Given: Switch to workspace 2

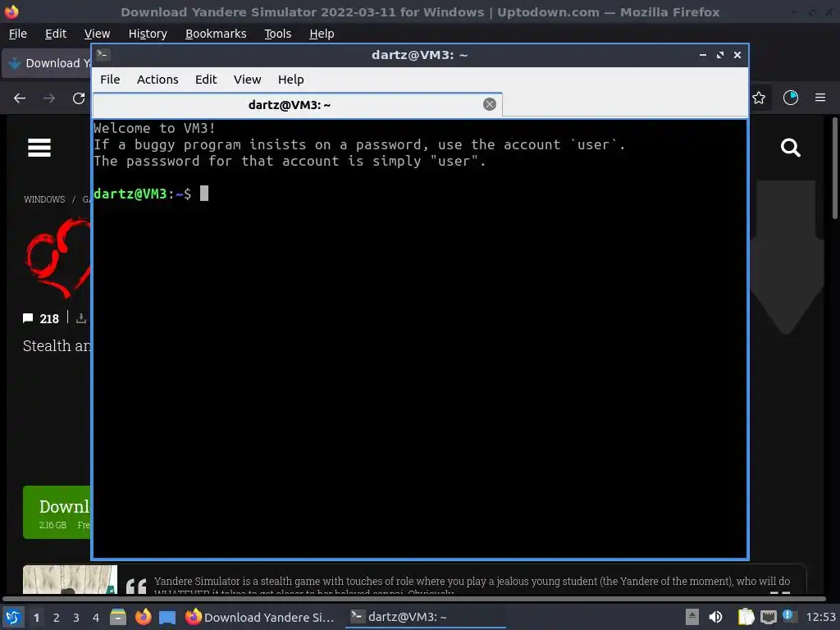Looking at the screenshot, I should (x=57, y=618).
